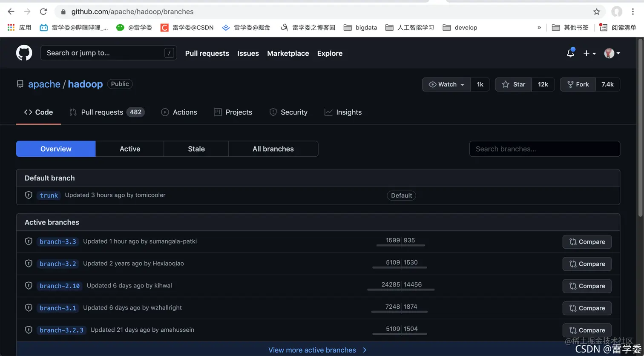Show more bookmarks chevron
Viewport: 644px width, 356px height.
539,27
